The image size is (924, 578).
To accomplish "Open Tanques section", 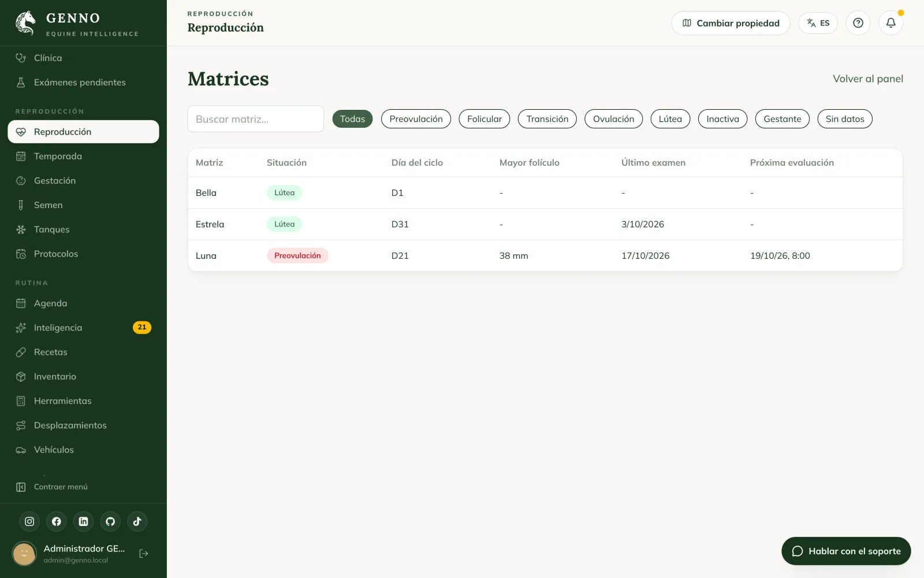I will 83,229.
